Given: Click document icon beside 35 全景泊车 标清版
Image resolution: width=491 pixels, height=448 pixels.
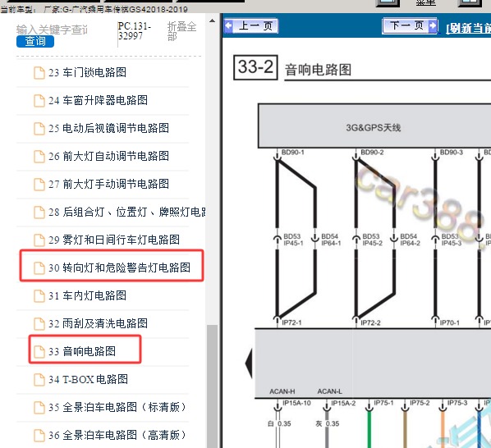Looking at the screenshot, I should point(39,407).
